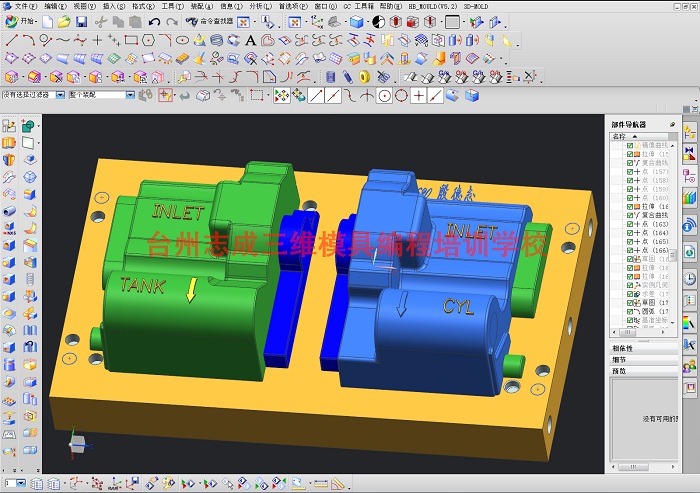
Task: Choose the Rectangle curve tool
Action: click(x=131, y=41)
